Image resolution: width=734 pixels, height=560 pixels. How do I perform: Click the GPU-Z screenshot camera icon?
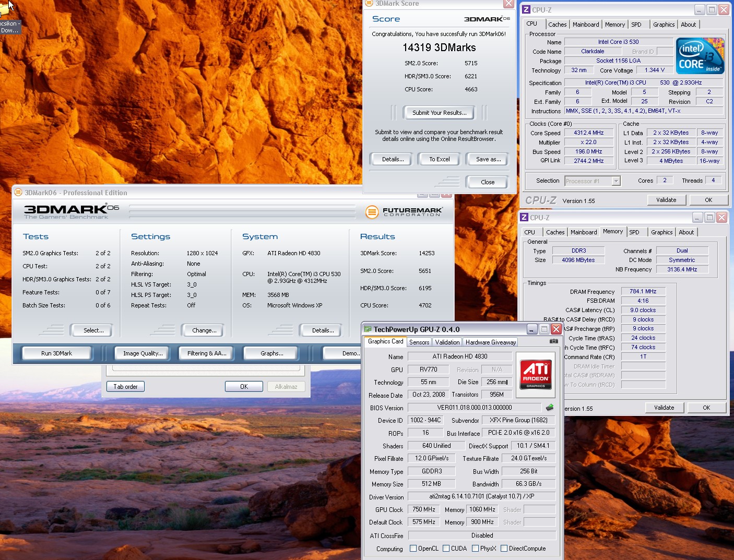pos(553,341)
